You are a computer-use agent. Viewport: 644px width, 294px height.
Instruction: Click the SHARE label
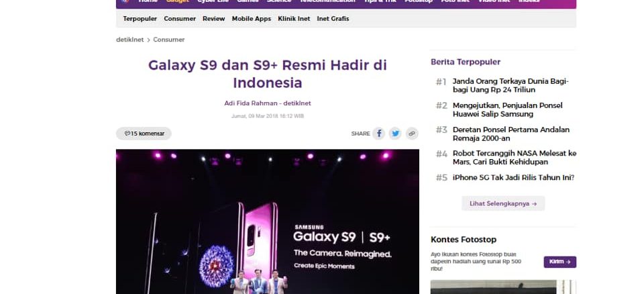click(361, 134)
